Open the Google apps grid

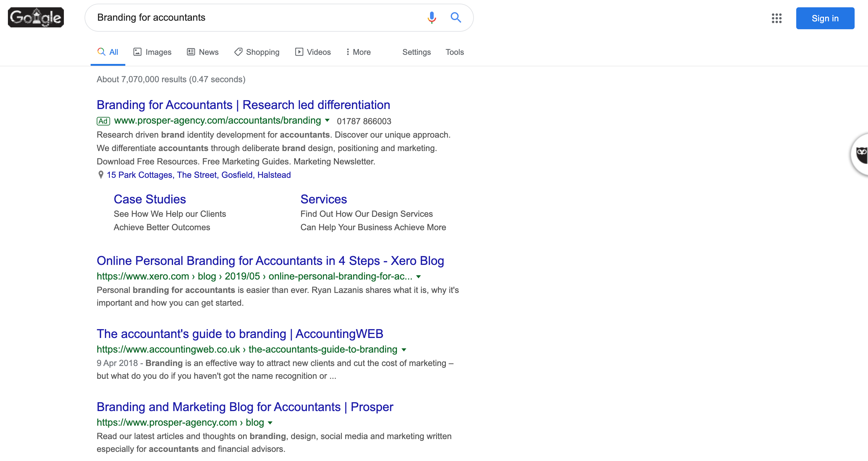click(776, 18)
